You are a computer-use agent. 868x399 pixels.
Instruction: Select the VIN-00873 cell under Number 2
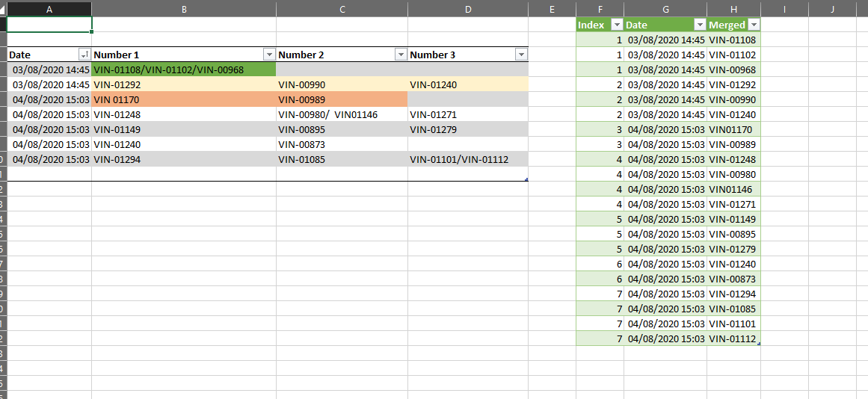click(x=342, y=144)
